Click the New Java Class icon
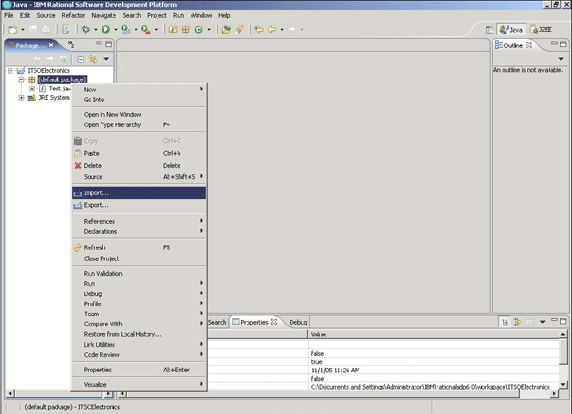This screenshot has width=572, height=414. pos(199,30)
